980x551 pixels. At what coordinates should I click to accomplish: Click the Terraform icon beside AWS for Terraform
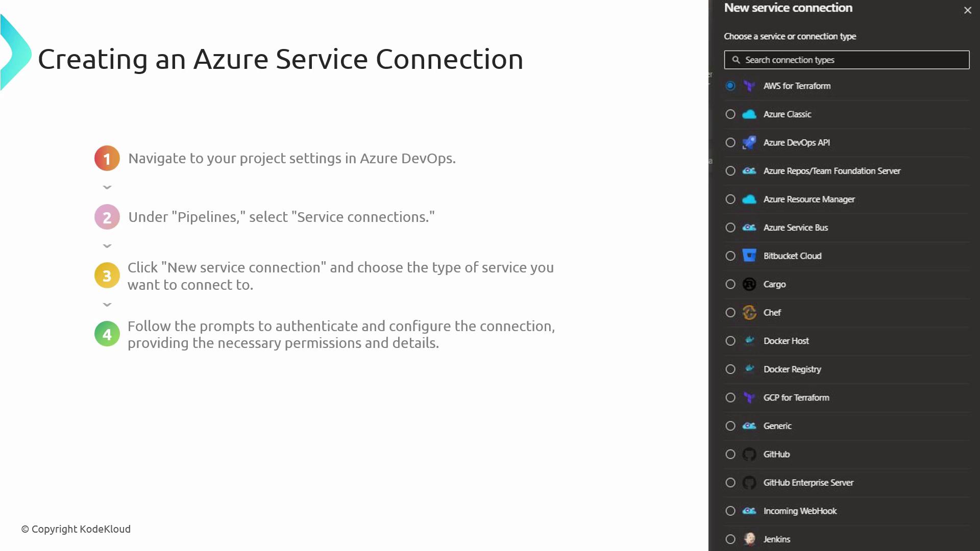[749, 86]
